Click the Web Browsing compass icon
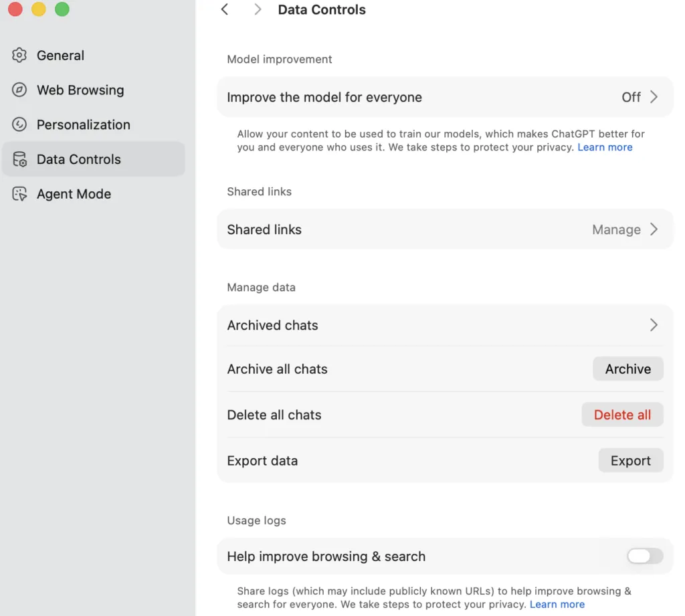The width and height of the screenshot is (685, 616). pyautogui.click(x=19, y=90)
